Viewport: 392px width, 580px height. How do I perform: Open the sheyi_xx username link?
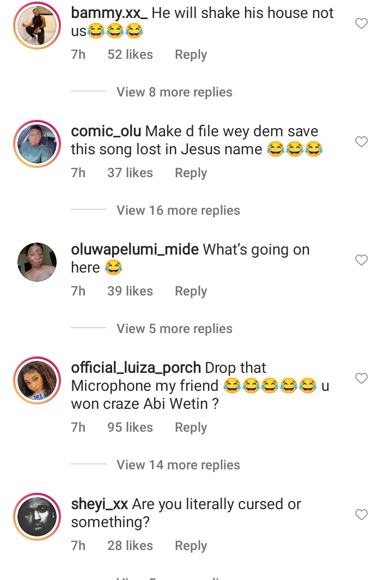[100, 504]
